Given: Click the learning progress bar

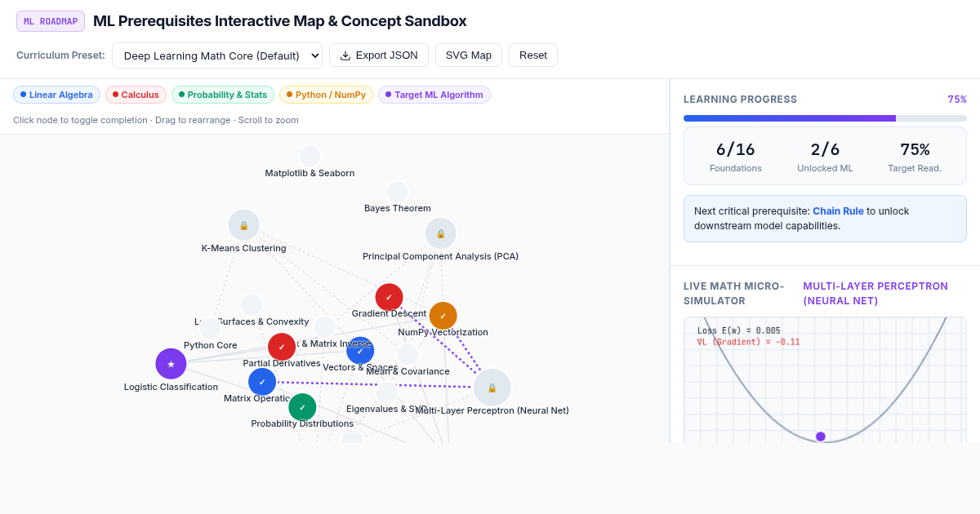Looking at the screenshot, I should pos(825,118).
